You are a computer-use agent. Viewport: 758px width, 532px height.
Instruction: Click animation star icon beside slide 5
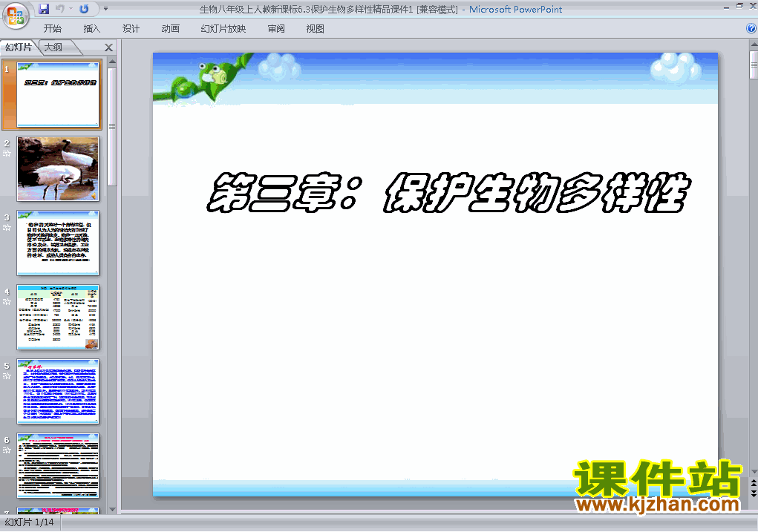point(7,376)
